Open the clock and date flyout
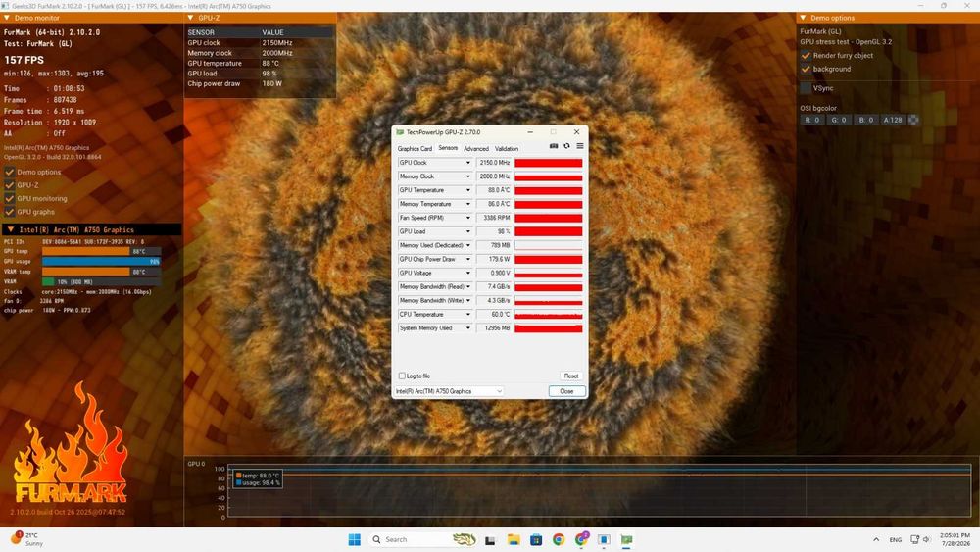The image size is (980, 552). pos(955,539)
